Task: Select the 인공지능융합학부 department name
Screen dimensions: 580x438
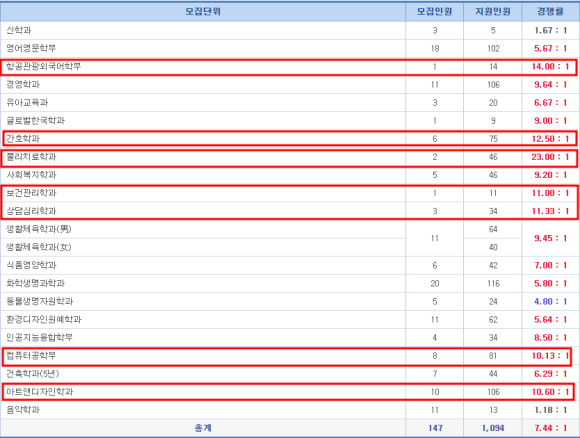Action: tap(39, 338)
